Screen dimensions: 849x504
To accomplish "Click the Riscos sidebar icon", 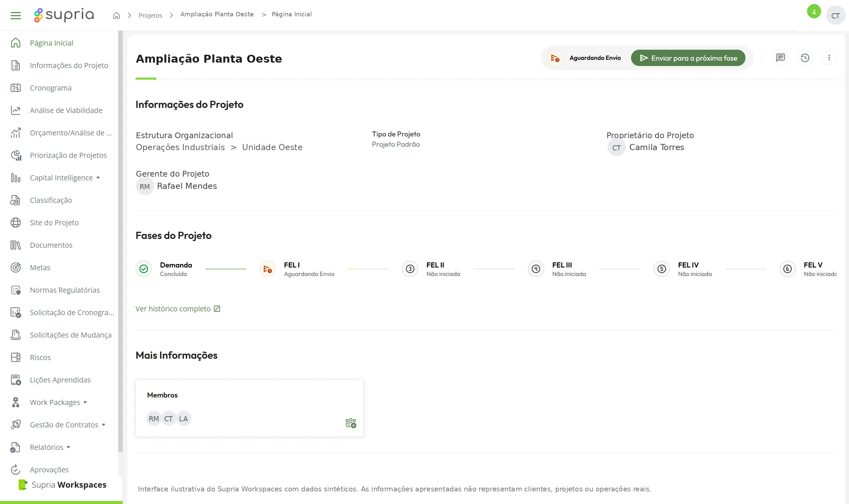I will 16,357.
